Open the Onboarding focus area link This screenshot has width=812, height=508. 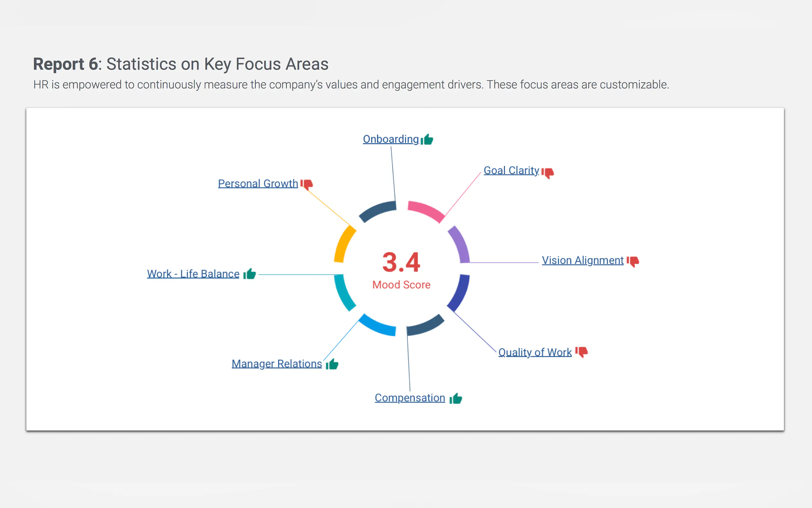(x=391, y=139)
